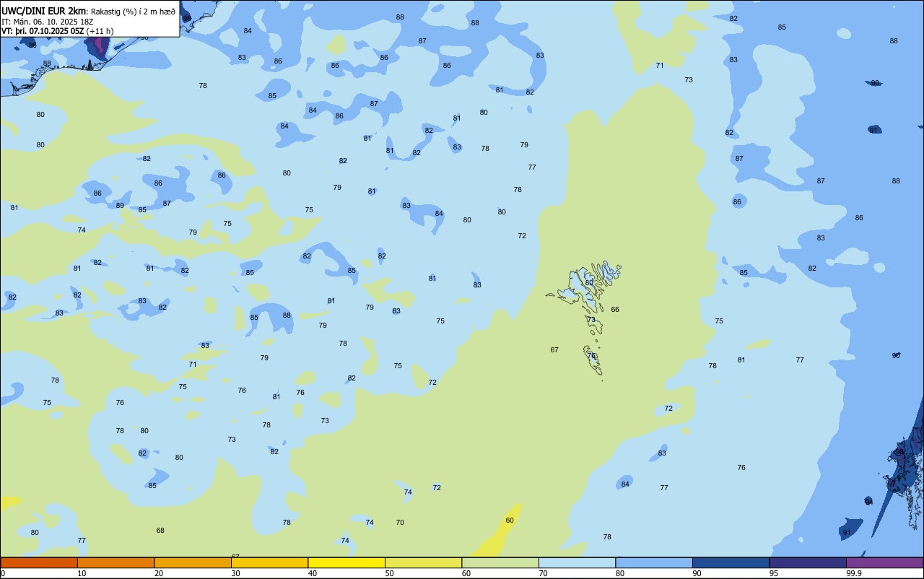This screenshot has height=579, width=924.
Task: Select the '99.9' legend tick label
Action: click(x=855, y=573)
